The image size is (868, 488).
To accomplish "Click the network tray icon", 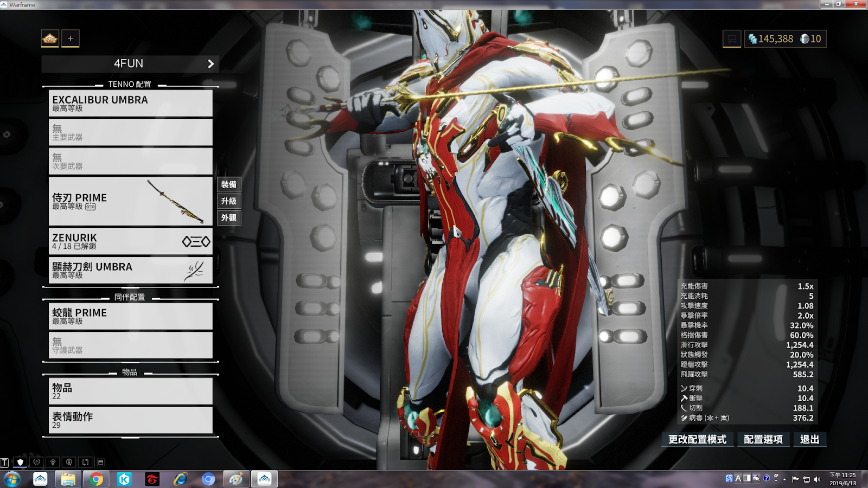I will [x=806, y=479].
